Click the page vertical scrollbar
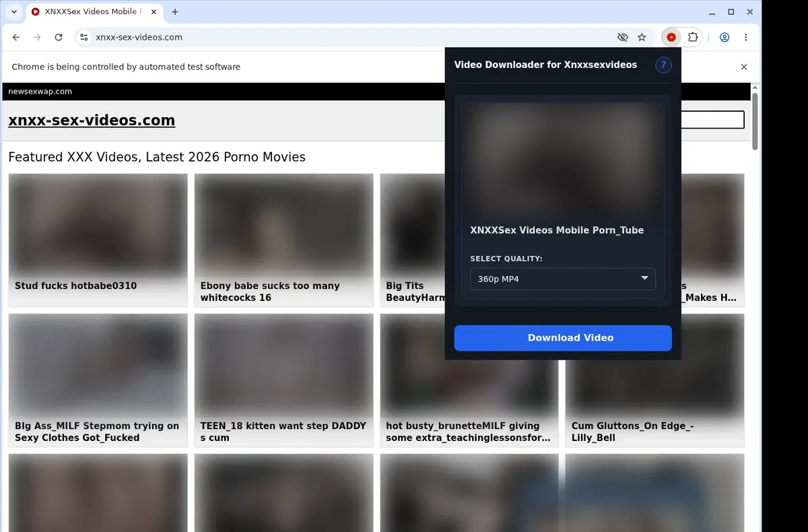Viewport: 808px width, 532px height. (755, 123)
